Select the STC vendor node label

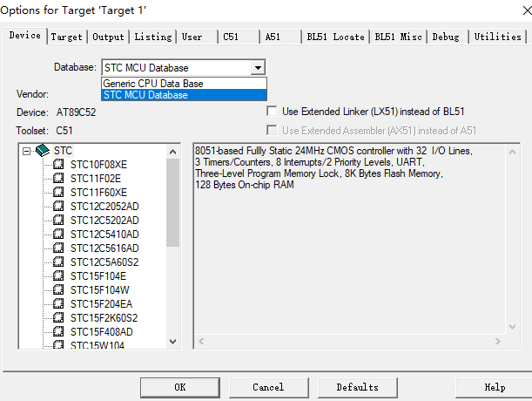[x=63, y=151]
